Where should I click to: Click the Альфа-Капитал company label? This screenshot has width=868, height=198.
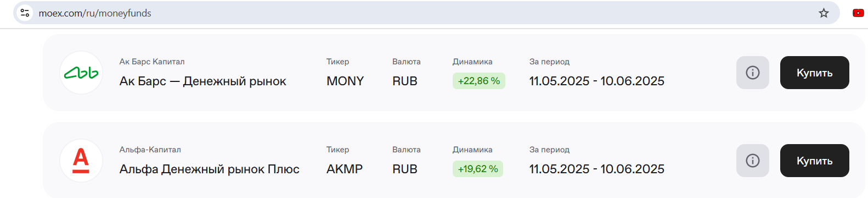pos(150,150)
